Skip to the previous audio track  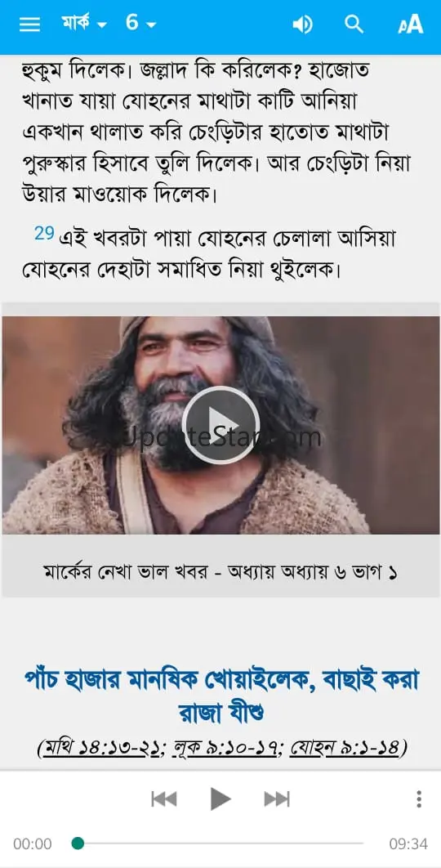click(164, 799)
